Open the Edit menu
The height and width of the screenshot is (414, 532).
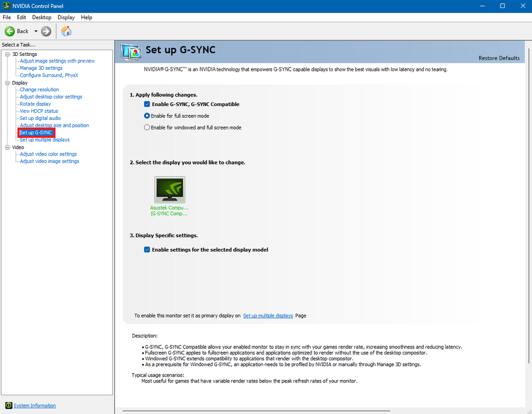point(21,17)
